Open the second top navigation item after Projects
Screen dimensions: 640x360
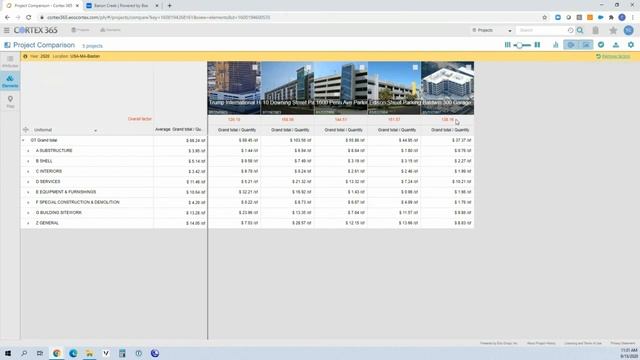[x=110, y=30]
